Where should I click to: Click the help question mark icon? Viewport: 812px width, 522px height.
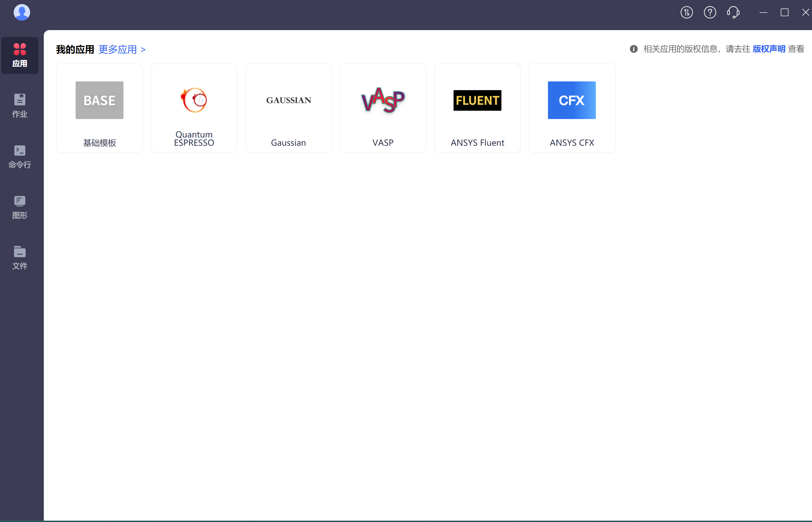point(710,13)
